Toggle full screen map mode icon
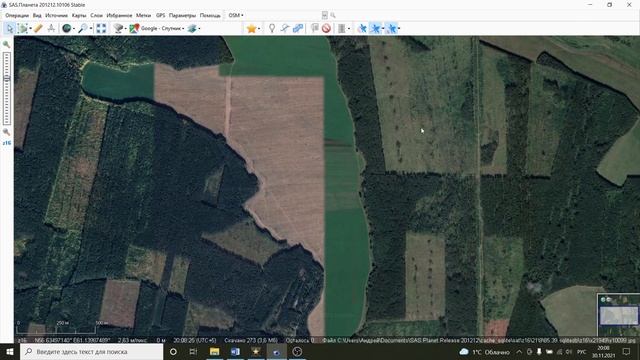Viewport: 640px width, 360px height. coord(101,28)
